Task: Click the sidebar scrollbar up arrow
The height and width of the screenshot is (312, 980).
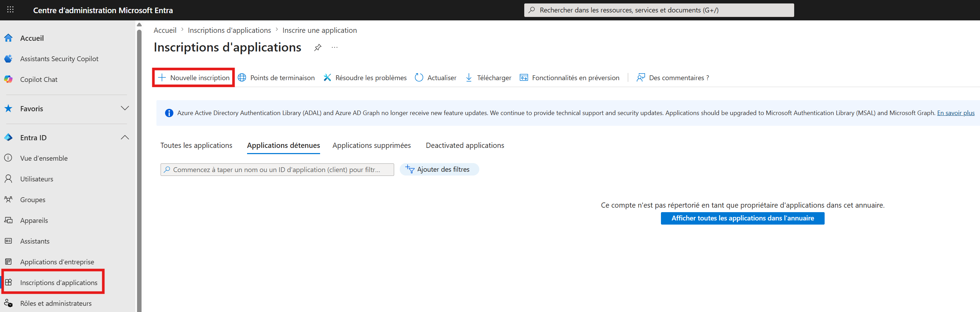Action: pos(139,25)
